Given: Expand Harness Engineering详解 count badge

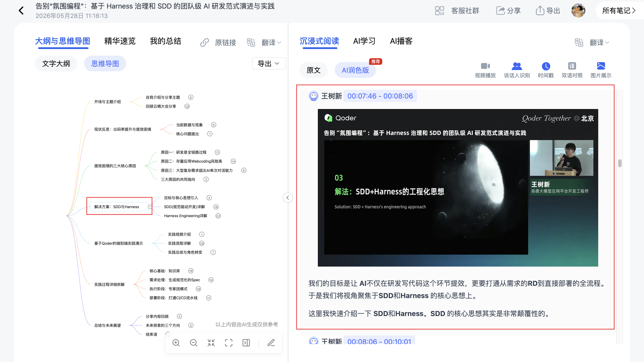Looking at the screenshot, I should tap(218, 216).
